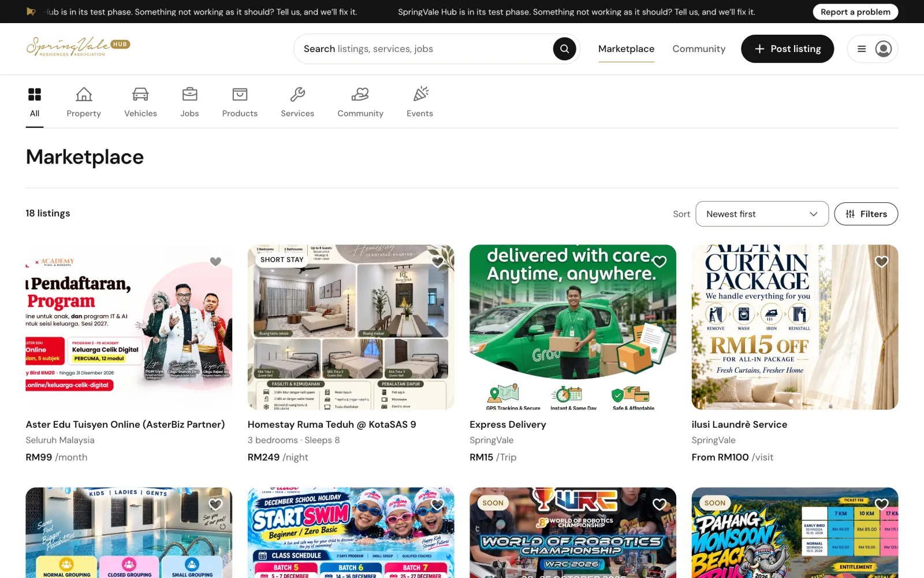Favorite the Aster Edu Tuisyen listing heart
Image resolution: width=924 pixels, height=578 pixels.
pyautogui.click(x=215, y=261)
